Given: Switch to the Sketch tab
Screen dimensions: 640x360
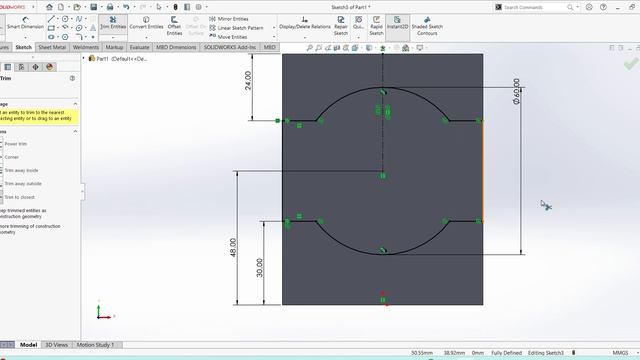Looking at the screenshot, I should coord(24,47).
